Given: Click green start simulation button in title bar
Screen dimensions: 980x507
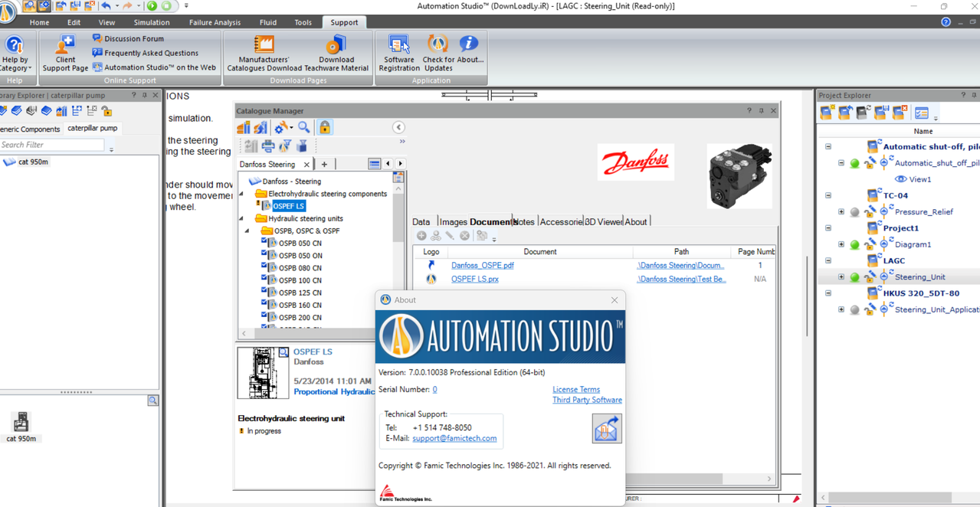Looking at the screenshot, I should 152,6.
